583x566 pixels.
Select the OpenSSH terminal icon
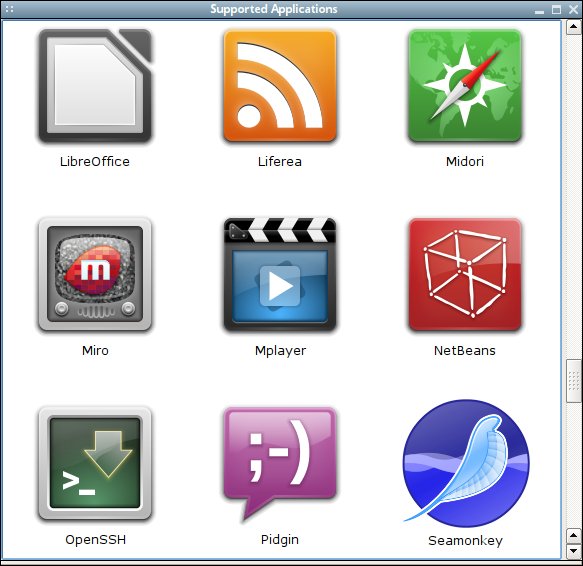coord(95,463)
